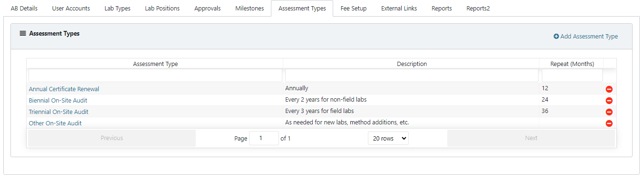
Task: Delete the Other On-Site Audit row
Action: pos(609,123)
